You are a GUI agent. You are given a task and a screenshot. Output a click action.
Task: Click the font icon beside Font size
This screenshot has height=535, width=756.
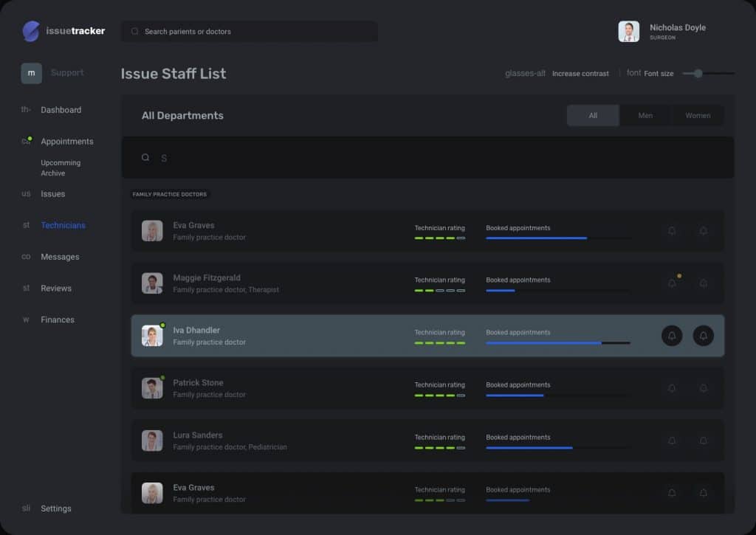(x=633, y=73)
